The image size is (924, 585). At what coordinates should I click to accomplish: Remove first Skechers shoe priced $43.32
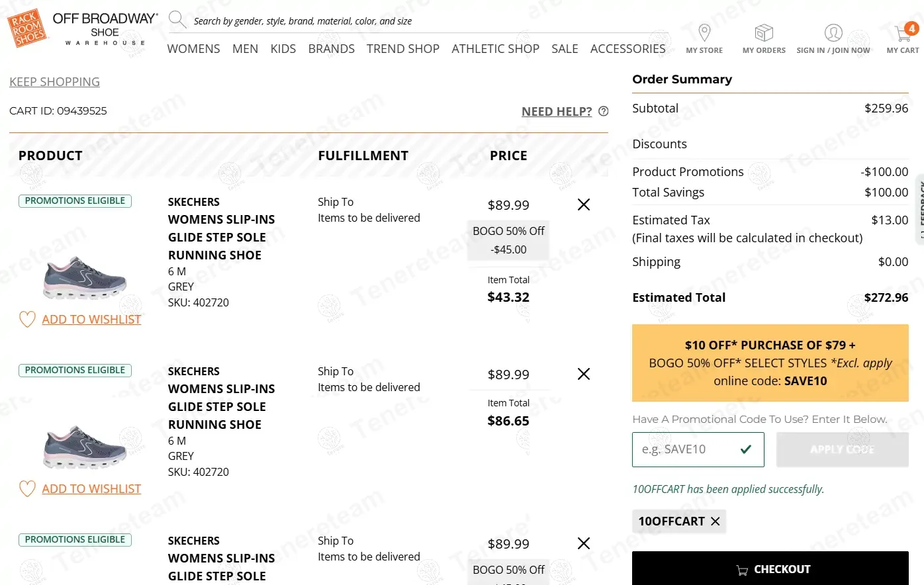click(x=584, y=204)
